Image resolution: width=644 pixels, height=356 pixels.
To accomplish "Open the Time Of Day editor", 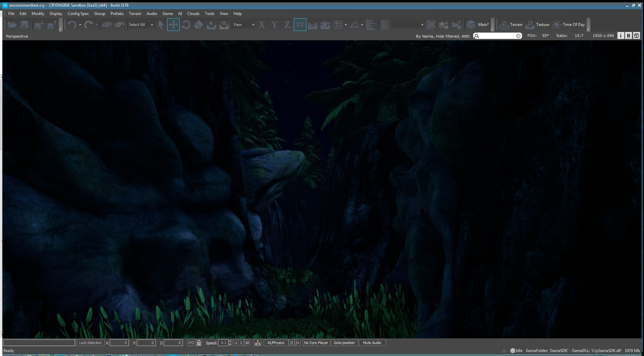I will tap(568, 25).
